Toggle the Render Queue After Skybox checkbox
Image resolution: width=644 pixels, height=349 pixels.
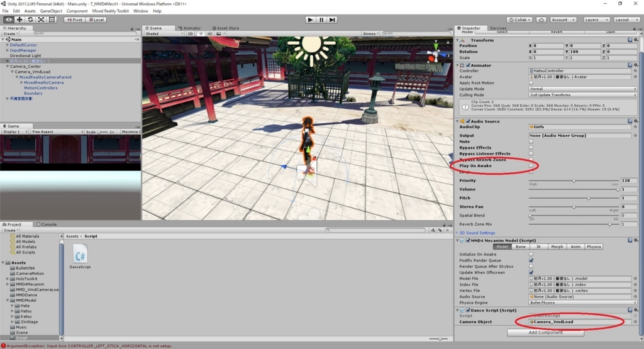pyautogui.click(x=531, y=267)
